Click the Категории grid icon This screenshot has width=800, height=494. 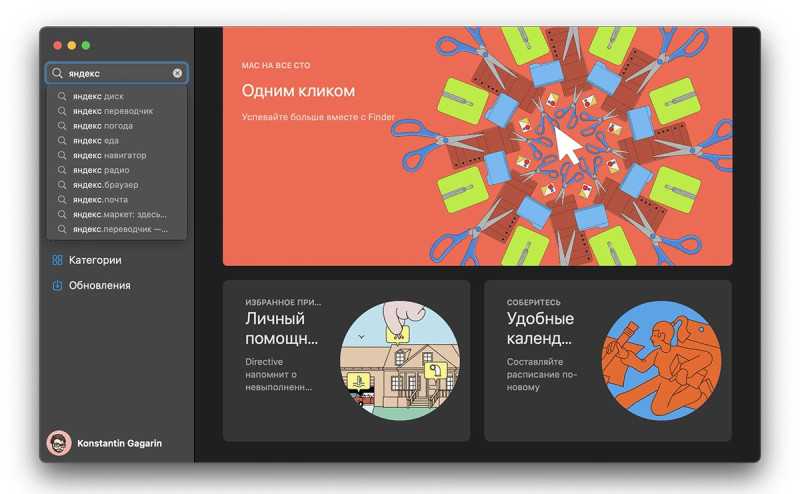tap(57, 260)
